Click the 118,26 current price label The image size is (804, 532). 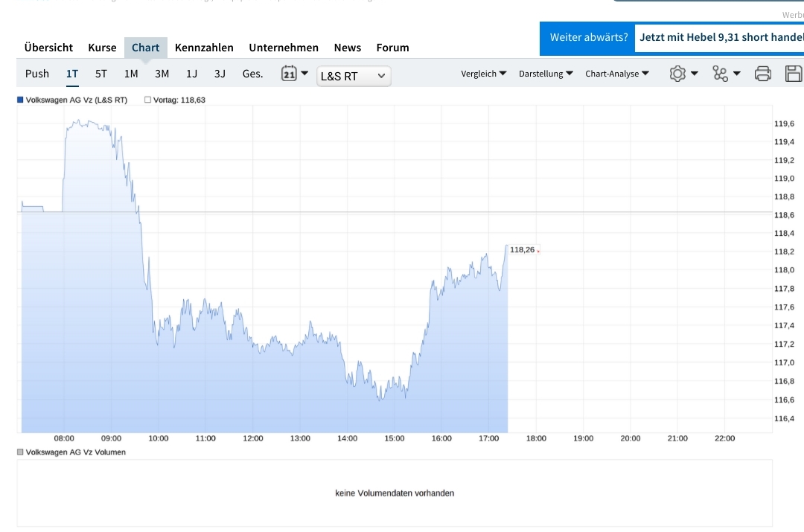(522, 249)
